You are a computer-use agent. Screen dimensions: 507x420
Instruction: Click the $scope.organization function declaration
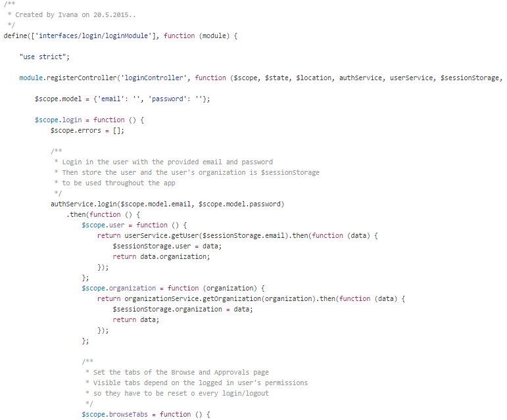pos(174,288)
